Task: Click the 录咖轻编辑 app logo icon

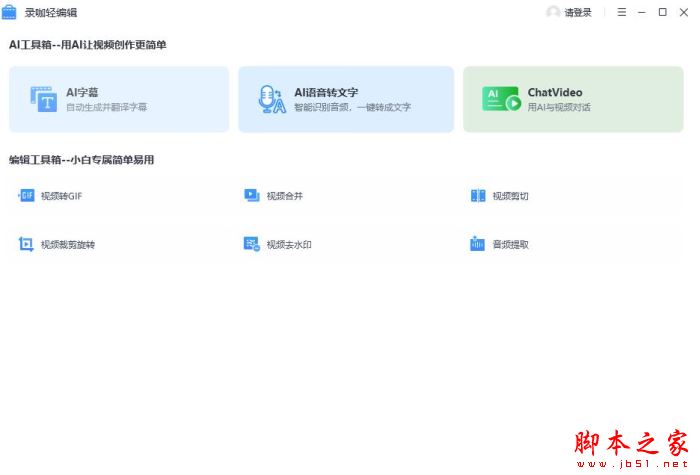Action: click(x=9, y=12)
